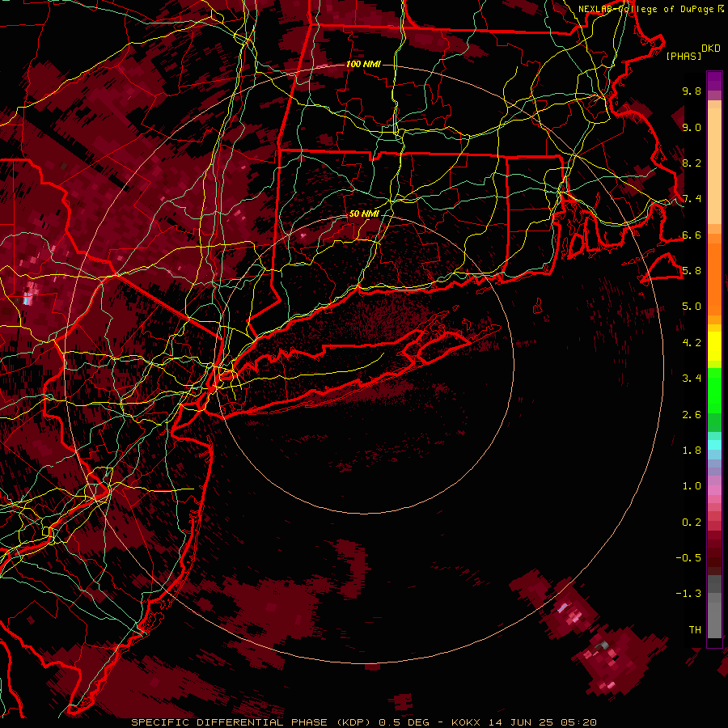This screenshot has width=728, height=728.
Task: Click the 6.6 value on the scale
Action: 692,235
